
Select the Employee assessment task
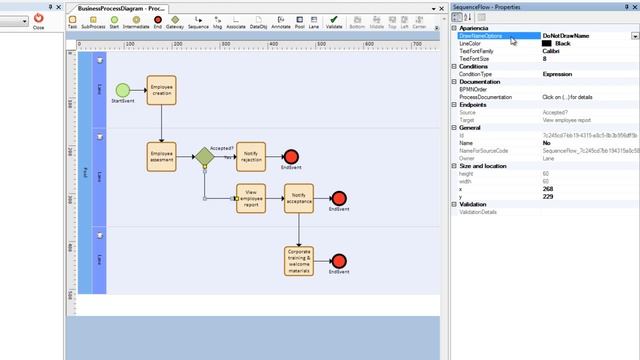pyautogui.click(x=162, y=157)
